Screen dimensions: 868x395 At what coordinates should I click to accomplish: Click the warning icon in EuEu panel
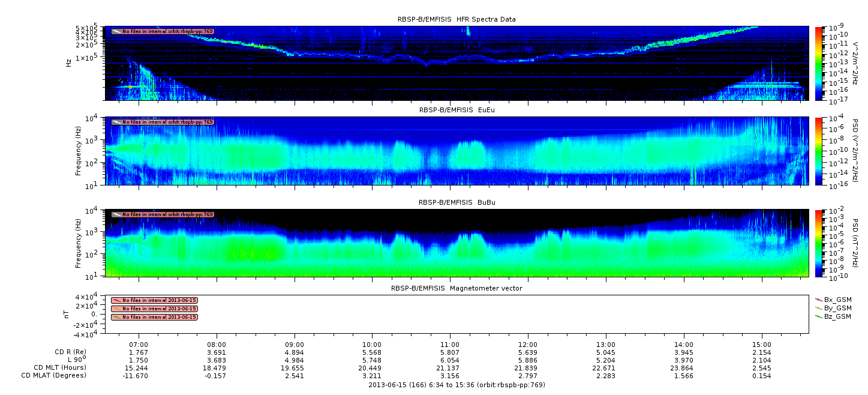click(116, 122)
